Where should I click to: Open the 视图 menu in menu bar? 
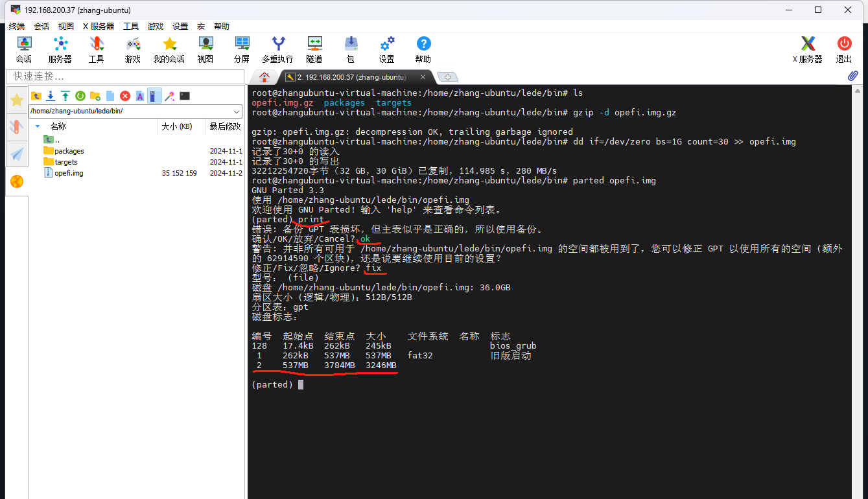(66, 27)
